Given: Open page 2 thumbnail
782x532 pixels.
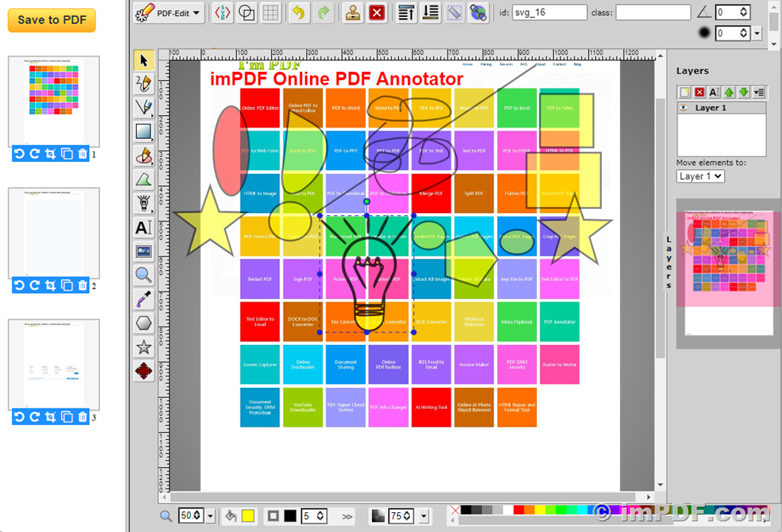Looking at the screenshot, I should click(54, 233).
